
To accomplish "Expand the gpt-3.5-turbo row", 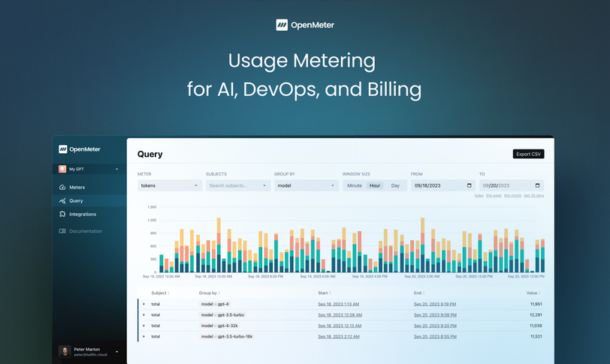I will click(x=144, y=315).
